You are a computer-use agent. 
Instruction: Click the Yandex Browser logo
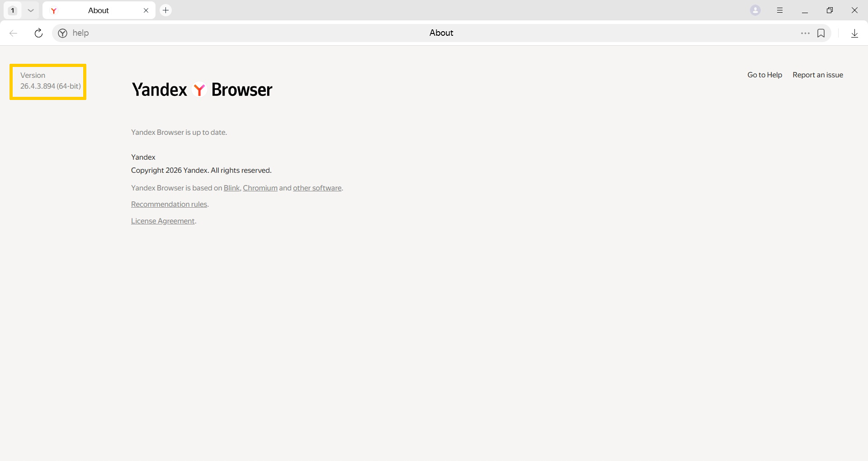click(x=202, y=90)
